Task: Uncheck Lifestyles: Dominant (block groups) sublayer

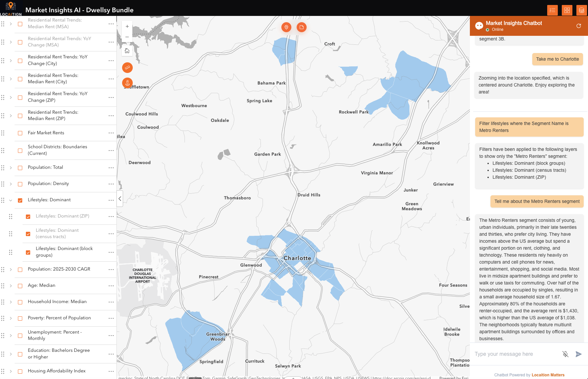Action: [x=28, y=252]
